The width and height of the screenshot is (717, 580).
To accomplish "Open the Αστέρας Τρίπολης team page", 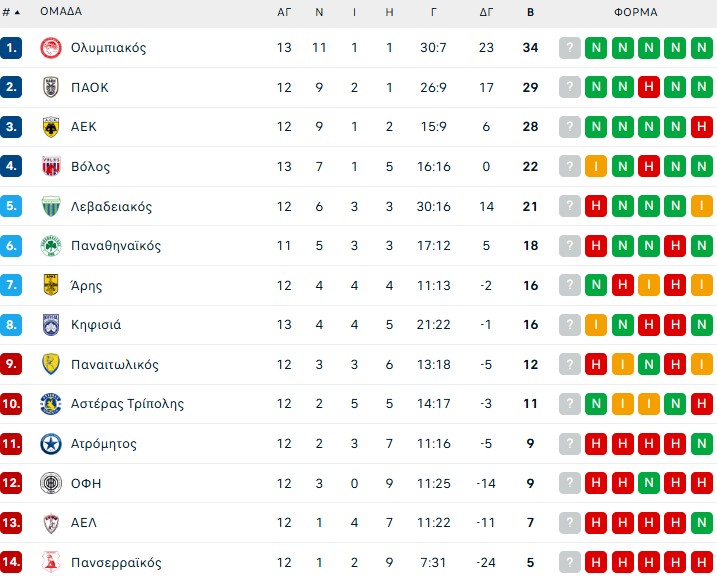I will tap(127, 404).
